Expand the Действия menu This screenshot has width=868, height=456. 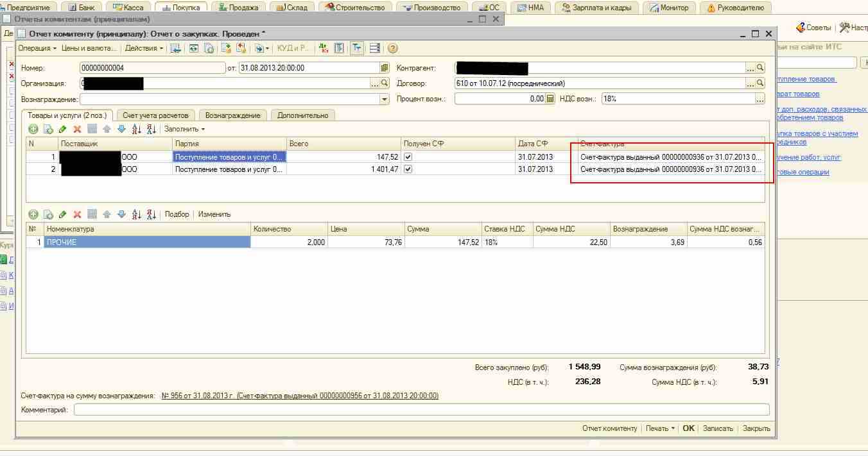[x=144, y=48]
